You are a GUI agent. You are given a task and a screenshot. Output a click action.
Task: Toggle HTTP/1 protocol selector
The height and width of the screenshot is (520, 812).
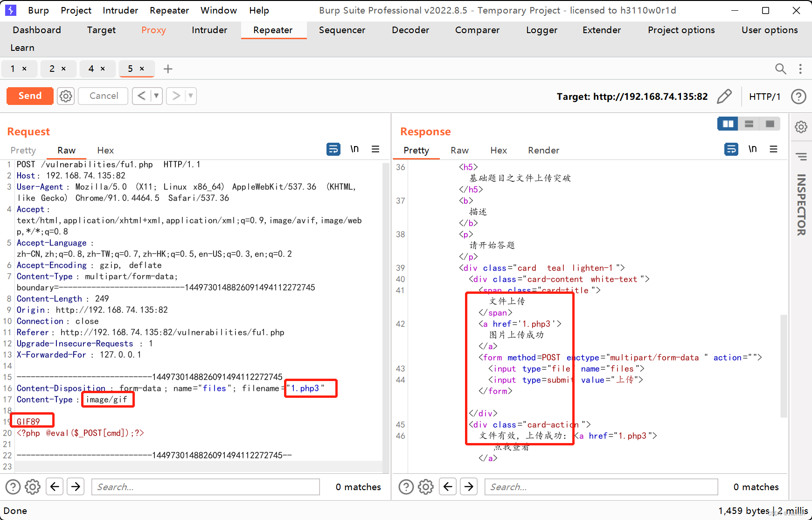(764, 97)
